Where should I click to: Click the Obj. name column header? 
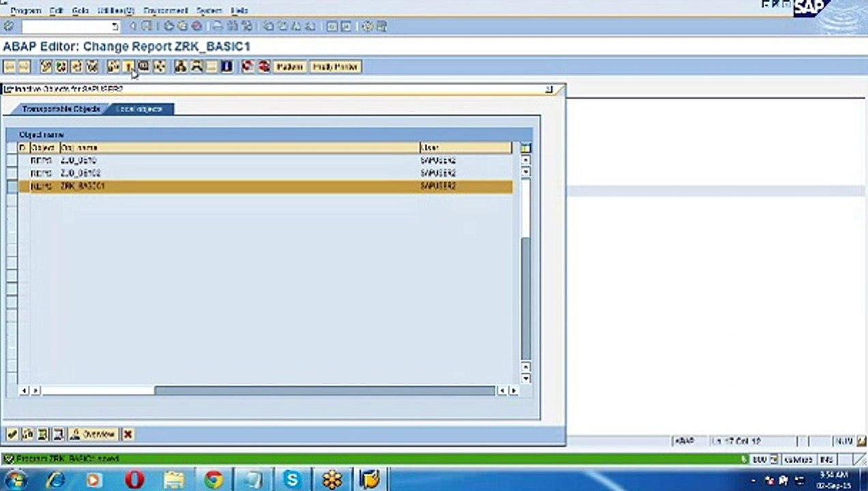(x=240, y=147)
